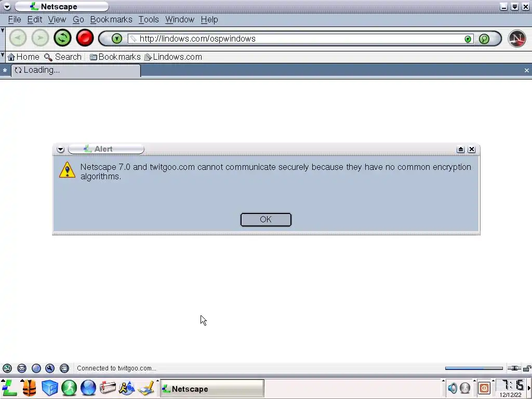Open Instant Messenger icon in status bar
This screenshot has width=532, height=399.
[x=36, y=368]
